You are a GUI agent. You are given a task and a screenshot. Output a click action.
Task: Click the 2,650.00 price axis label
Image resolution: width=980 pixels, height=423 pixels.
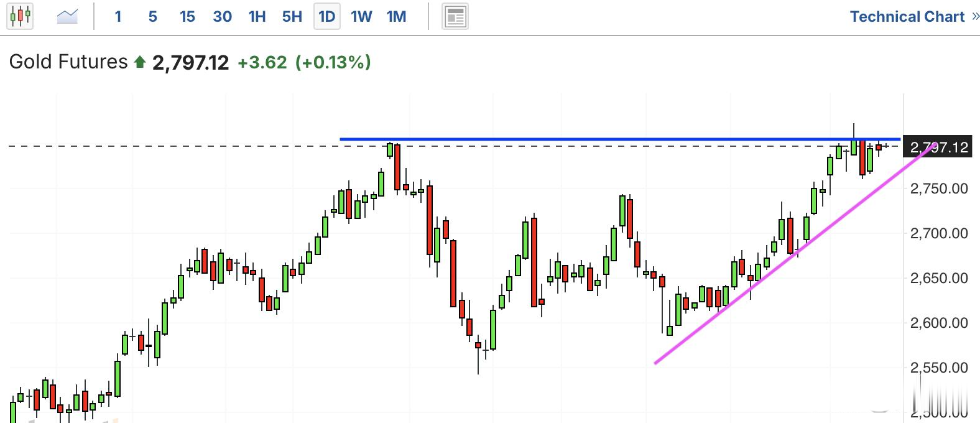[939, 278]
